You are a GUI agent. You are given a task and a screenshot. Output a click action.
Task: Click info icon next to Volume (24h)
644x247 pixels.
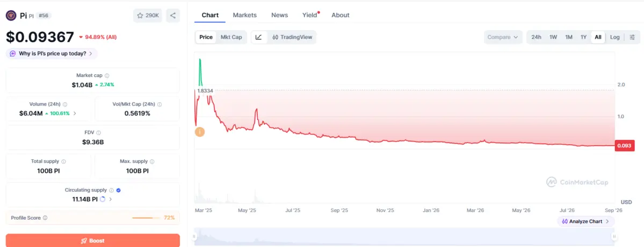tap(65, 104)
